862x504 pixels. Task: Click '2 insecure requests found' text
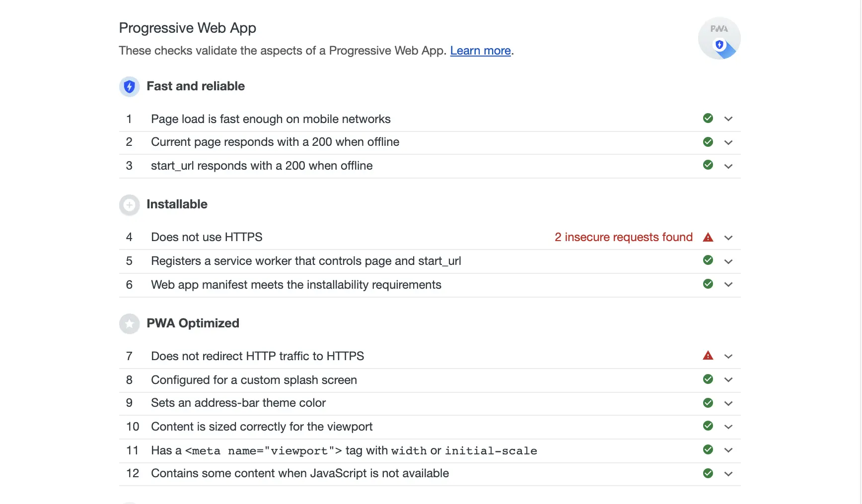pos(623,237)
